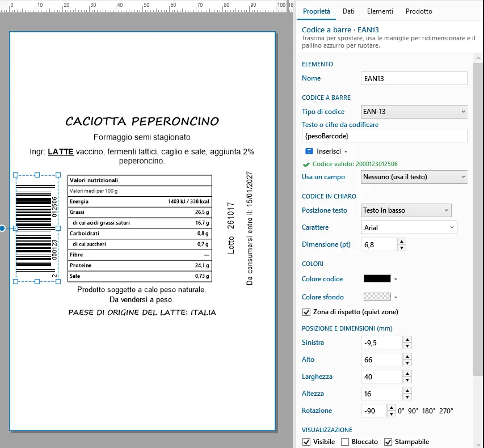Select the Lotto 261017 text on label
Viewport: 484px width, 448px height.
tap(231, 229)
